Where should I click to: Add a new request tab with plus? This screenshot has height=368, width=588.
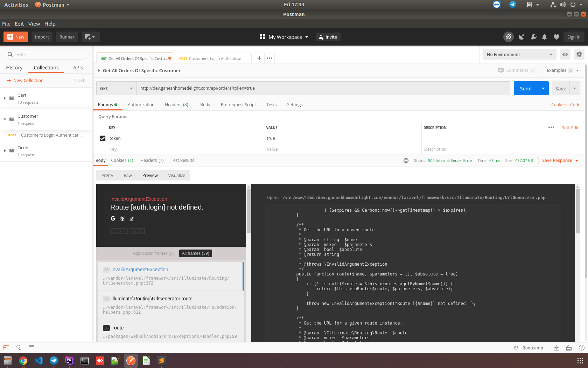click(x=259, y=58)
